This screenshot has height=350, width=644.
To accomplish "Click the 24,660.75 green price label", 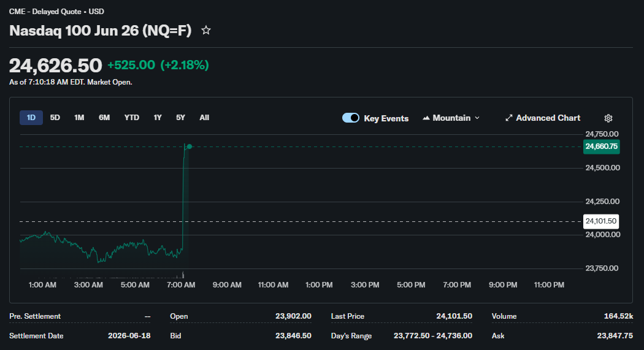I will coord(601,146).
